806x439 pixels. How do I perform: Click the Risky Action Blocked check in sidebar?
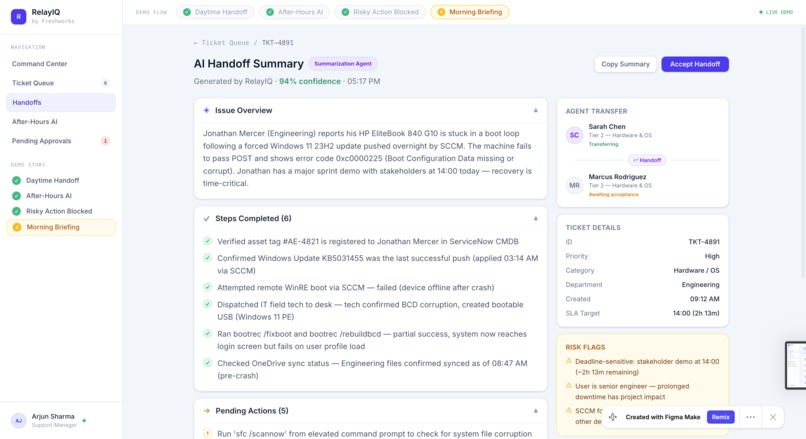16,211
